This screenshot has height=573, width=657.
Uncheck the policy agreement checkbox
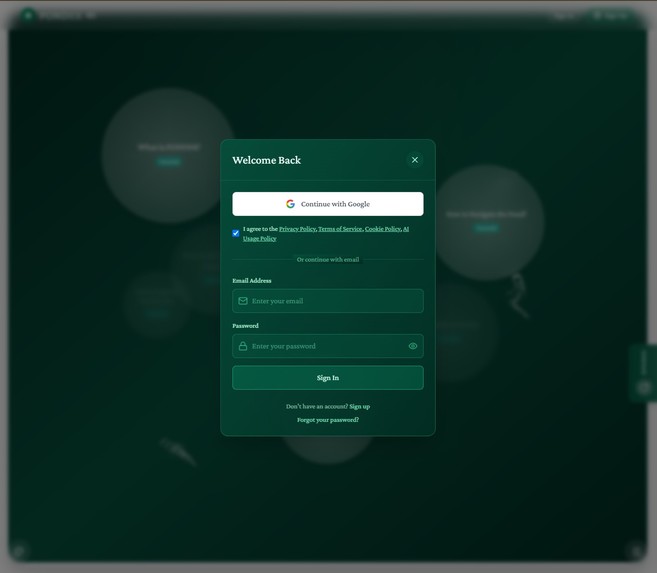[x=236, y=233]
